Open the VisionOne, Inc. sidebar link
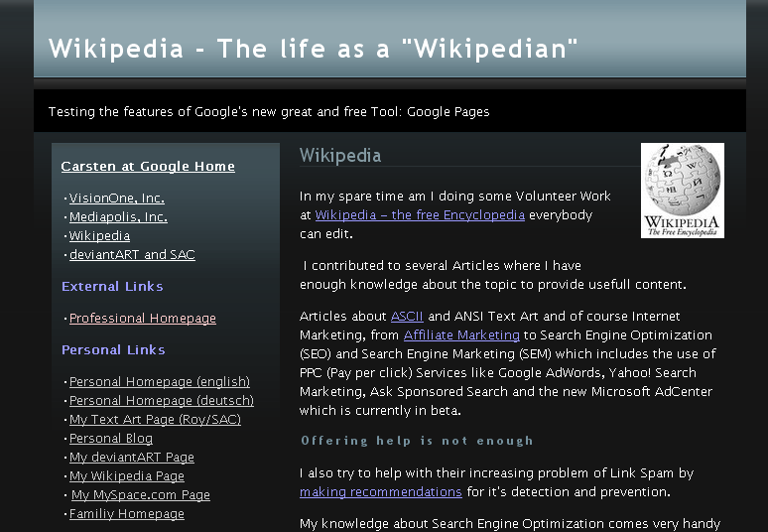The width and height of the screenshot is (768, 532). click(x=117, y=198)
